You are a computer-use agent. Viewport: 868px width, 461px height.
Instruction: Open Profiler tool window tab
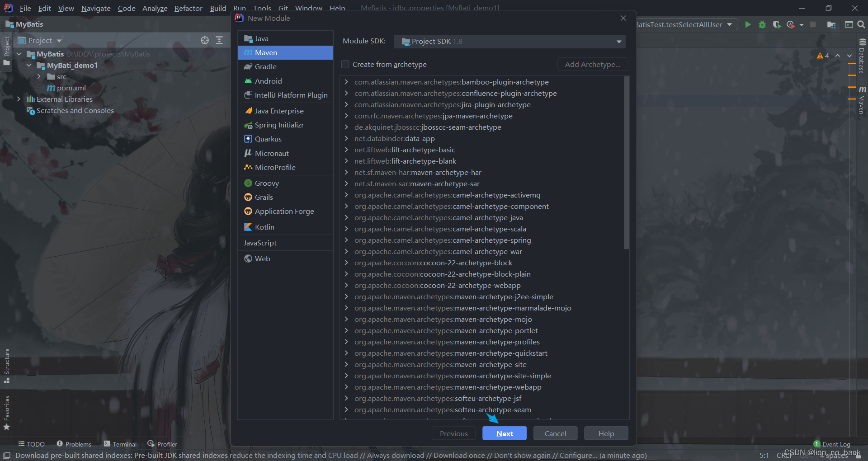coord(162,444)
